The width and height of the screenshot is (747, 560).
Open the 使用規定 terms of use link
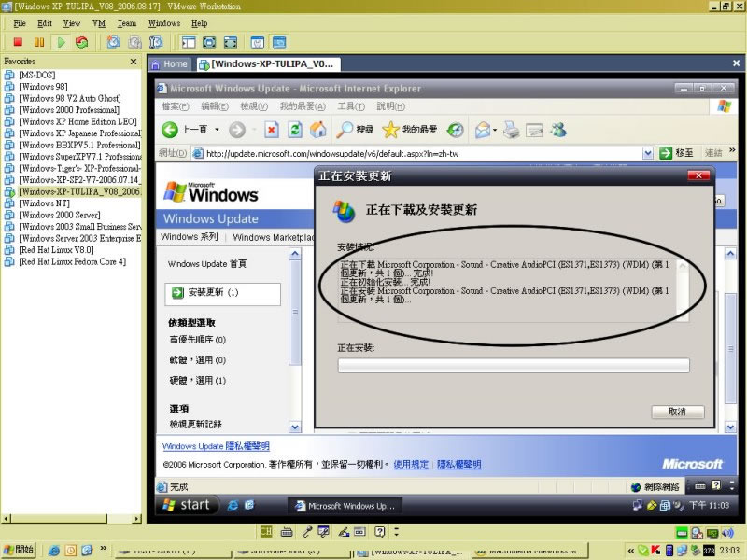pos(411,464)
